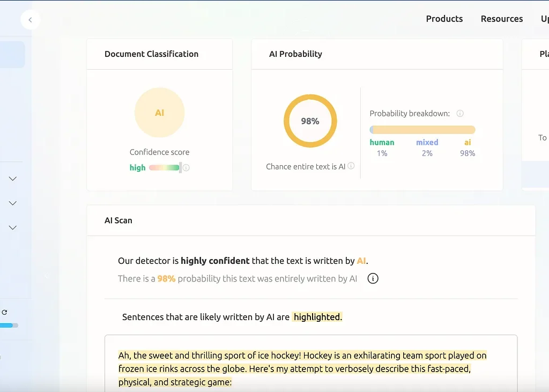Click the 'mixed' label in breakdown
The height and width of the screenshot is (392, 549).
[427, 142]
